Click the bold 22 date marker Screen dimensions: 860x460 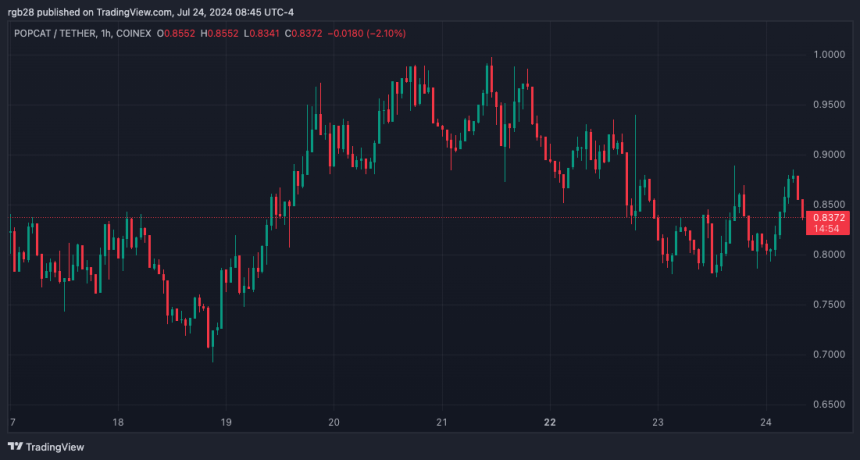pyautogui.click(x=550, y=422)
